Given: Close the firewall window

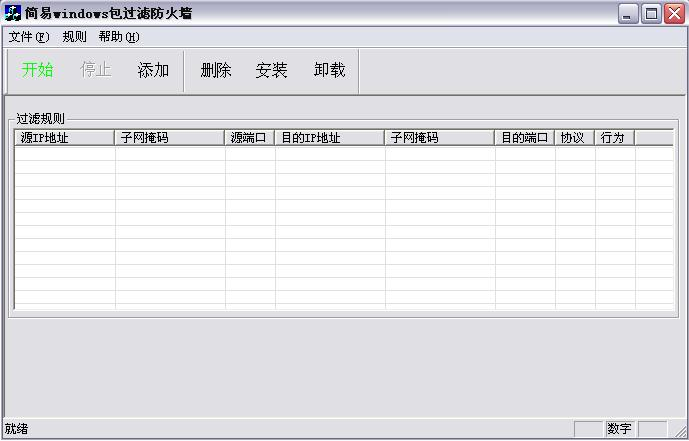Looking at the screenshot, I should [x=674, y=14].
